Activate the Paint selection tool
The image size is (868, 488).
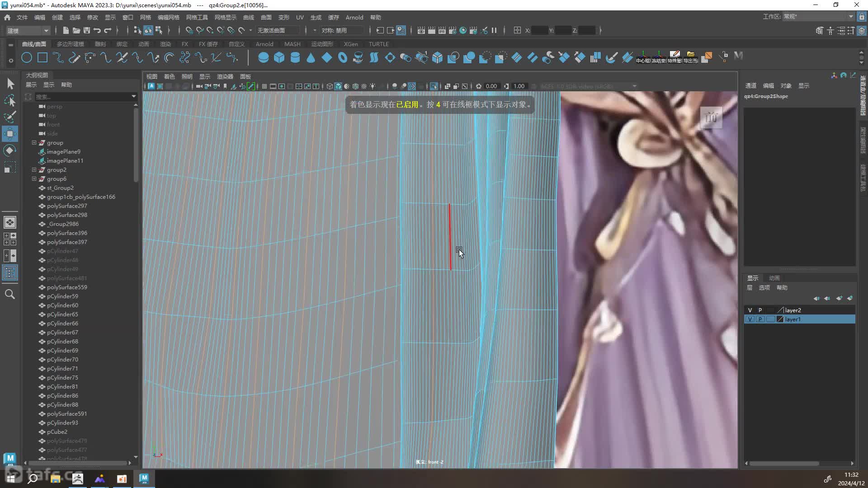click(x=10, y=117)
